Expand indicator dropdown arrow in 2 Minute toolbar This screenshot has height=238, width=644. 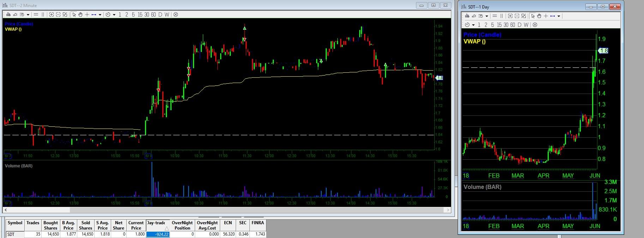coord(28,15)
